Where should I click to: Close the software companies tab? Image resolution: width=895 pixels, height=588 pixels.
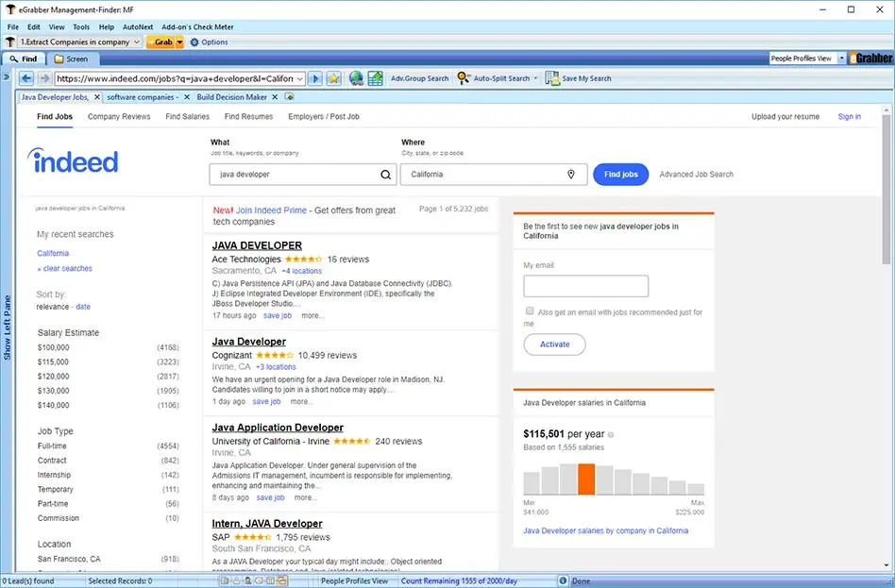(x=187, y=97)
